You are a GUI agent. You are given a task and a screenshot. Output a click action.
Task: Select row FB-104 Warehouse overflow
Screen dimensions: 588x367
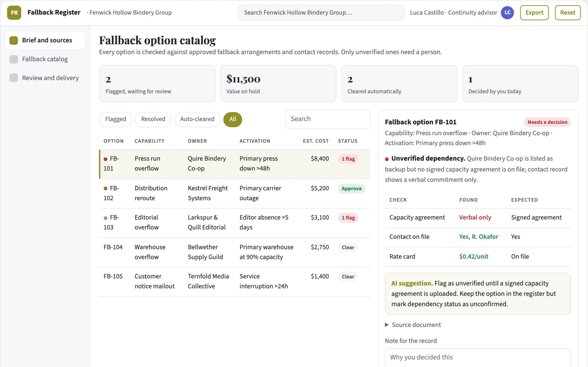234,252
